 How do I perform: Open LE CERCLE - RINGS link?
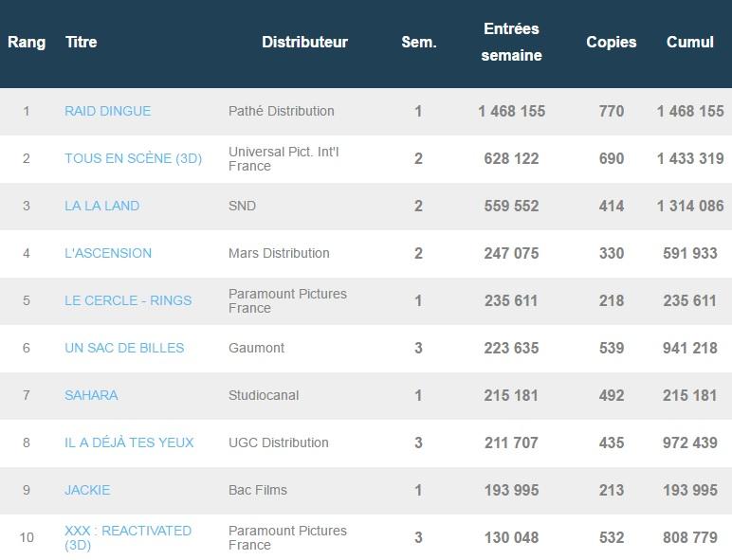128,300
